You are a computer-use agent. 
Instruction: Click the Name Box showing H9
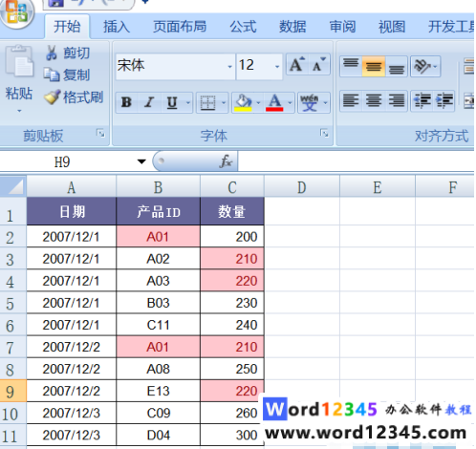[62, 161]
